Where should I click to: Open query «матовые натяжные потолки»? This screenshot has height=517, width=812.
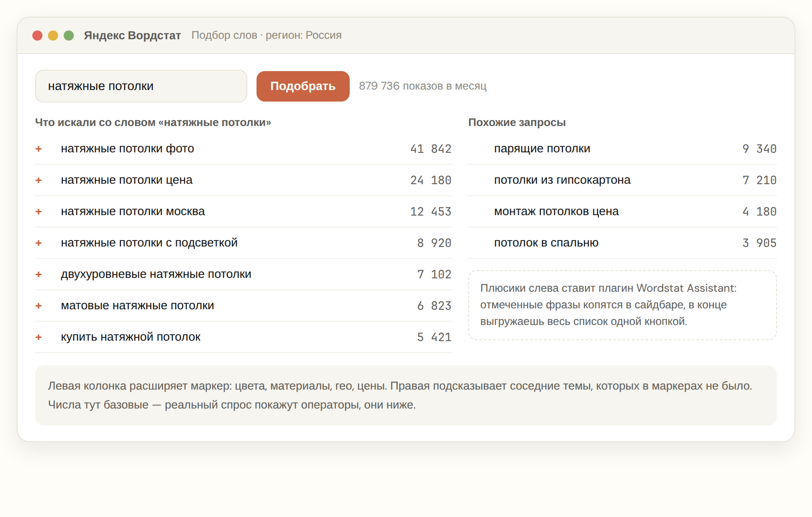tap(137, 306)
